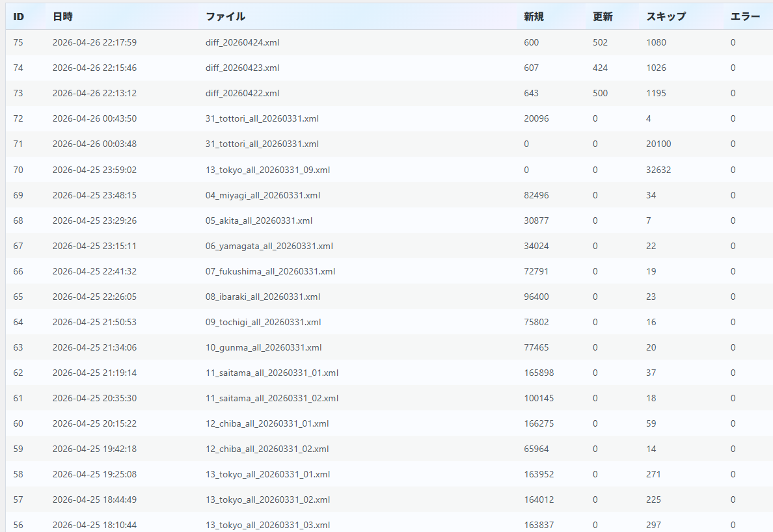The height and width of the screenshot is (532, 773).
Task: Click ID cell 73
Action: click(x=18, y=93)
